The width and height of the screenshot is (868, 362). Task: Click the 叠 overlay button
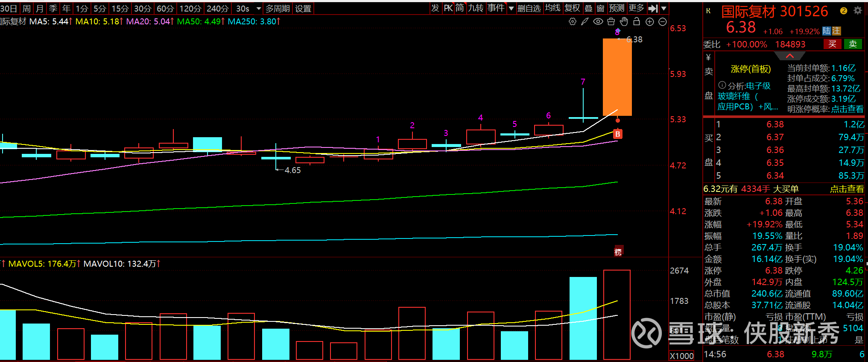pyautogui.click(x=588, y=8)
